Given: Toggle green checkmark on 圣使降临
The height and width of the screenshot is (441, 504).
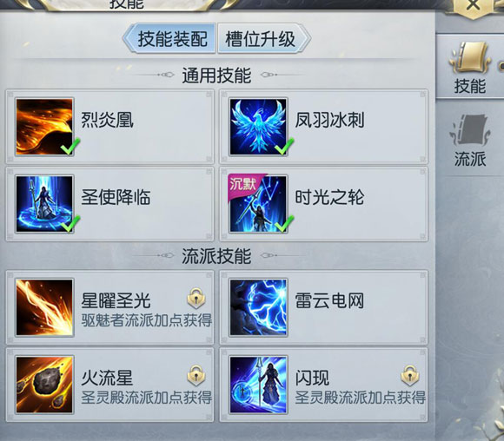Looking at the screenshot, I should click(x=70, y=224).
